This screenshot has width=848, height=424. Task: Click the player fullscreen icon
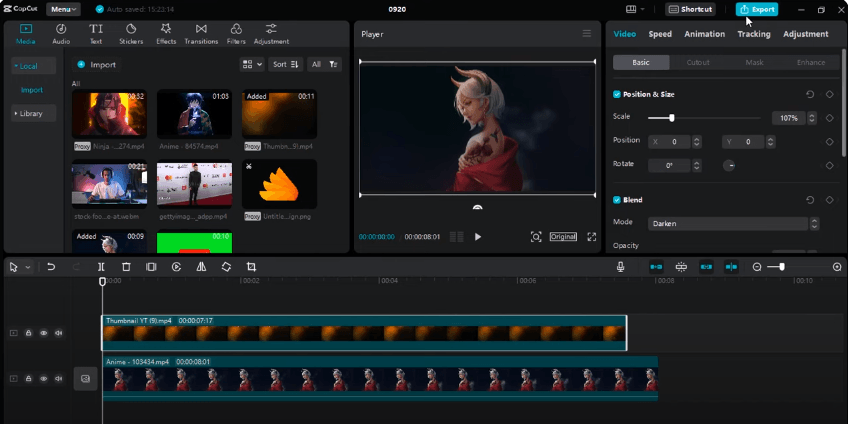(592, 237)
